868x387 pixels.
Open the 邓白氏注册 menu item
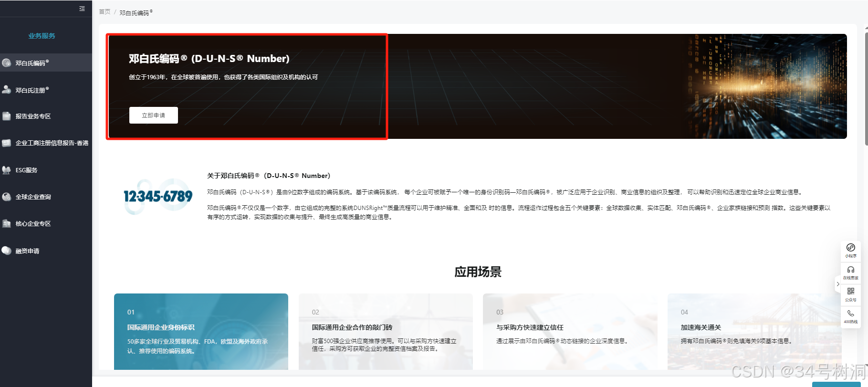[46, 90]
